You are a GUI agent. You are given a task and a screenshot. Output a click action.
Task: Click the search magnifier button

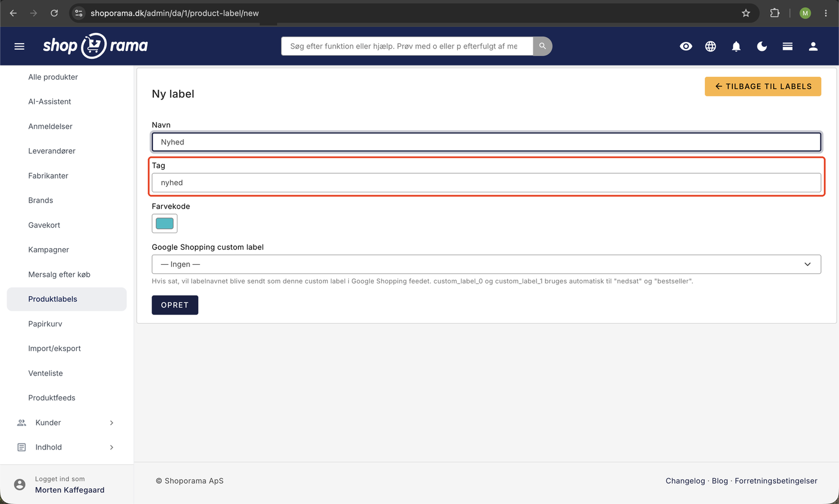point(542,46)
